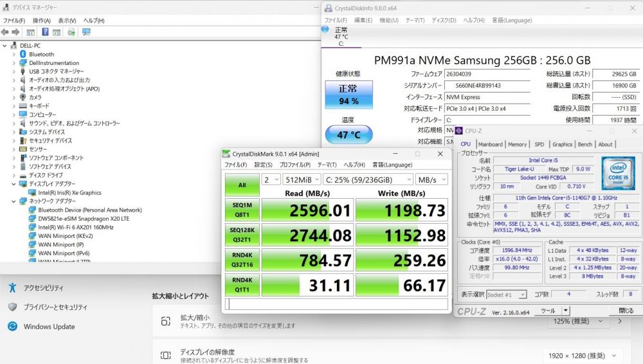Switch to CPU-Z About tab

[605, 145]
